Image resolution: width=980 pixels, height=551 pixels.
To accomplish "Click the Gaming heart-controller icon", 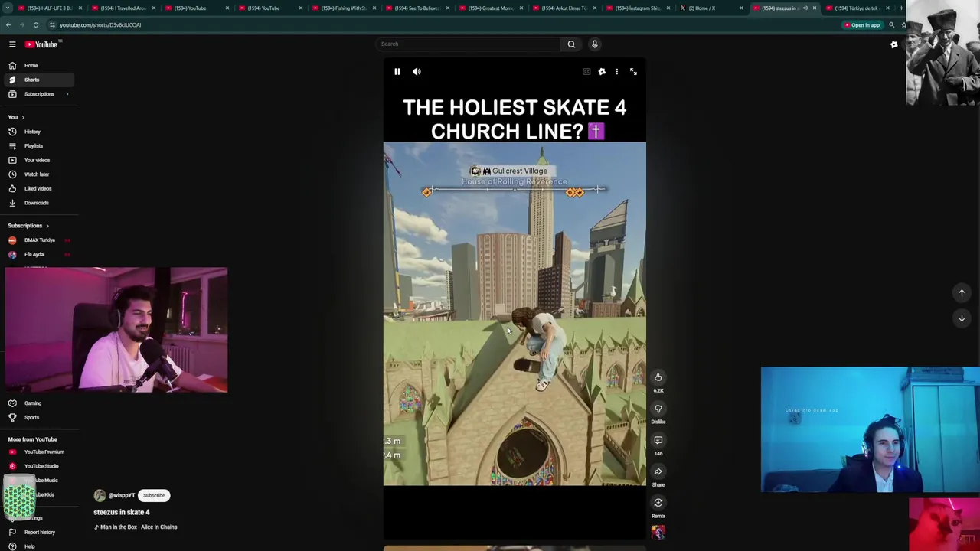I will point(12,403).
